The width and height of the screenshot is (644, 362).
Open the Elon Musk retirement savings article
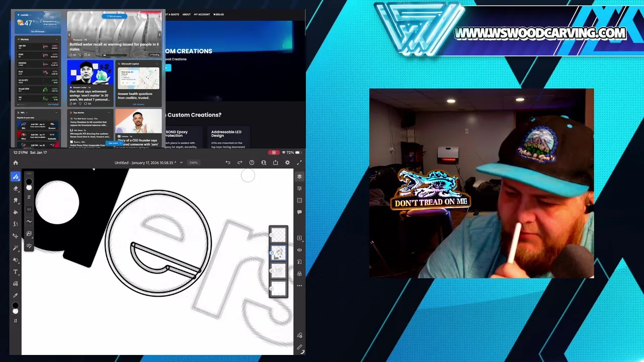[90, 96]
